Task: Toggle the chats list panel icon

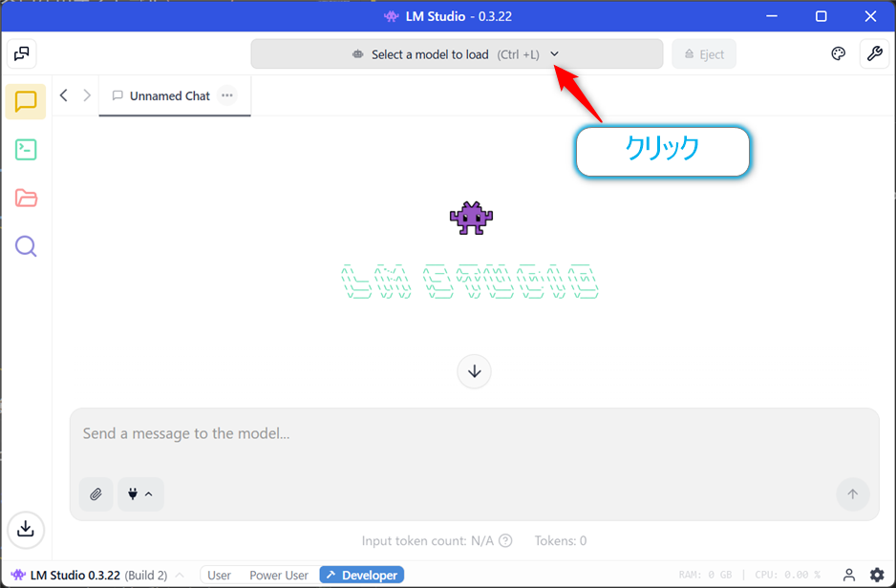Action: tap(22, 53)
